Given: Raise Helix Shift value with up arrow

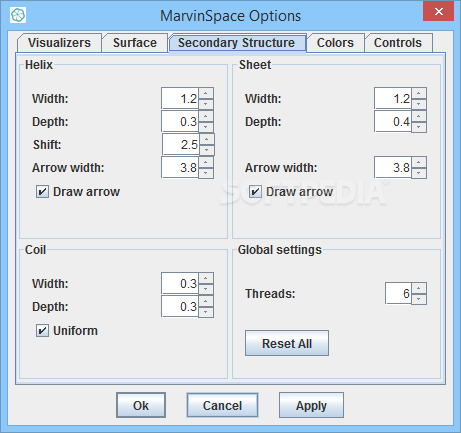Looking at the screenshot, I should click(207, 139).
